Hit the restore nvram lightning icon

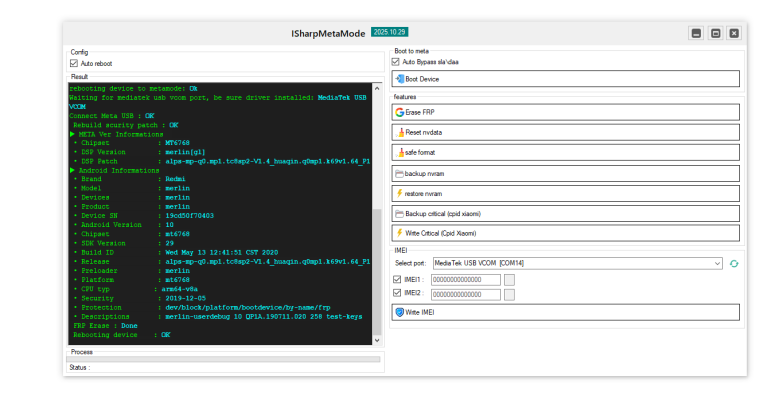click(400, 193)
